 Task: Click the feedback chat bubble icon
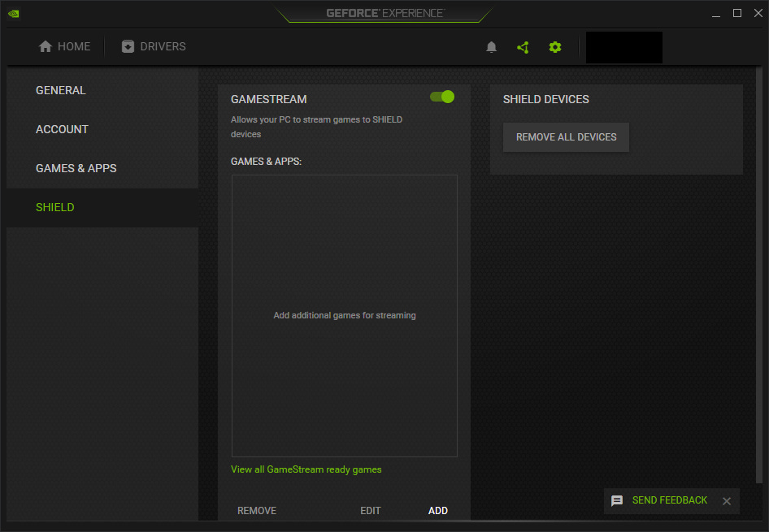(x=617, y=500)
